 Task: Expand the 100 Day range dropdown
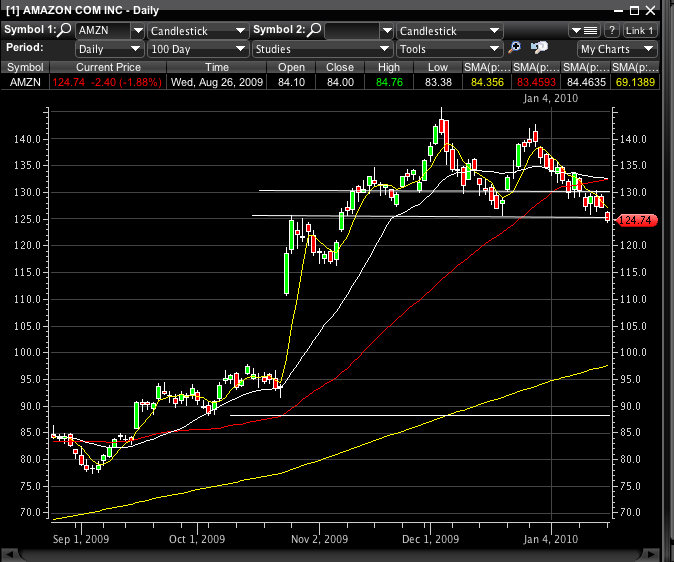tap(240, 48)
